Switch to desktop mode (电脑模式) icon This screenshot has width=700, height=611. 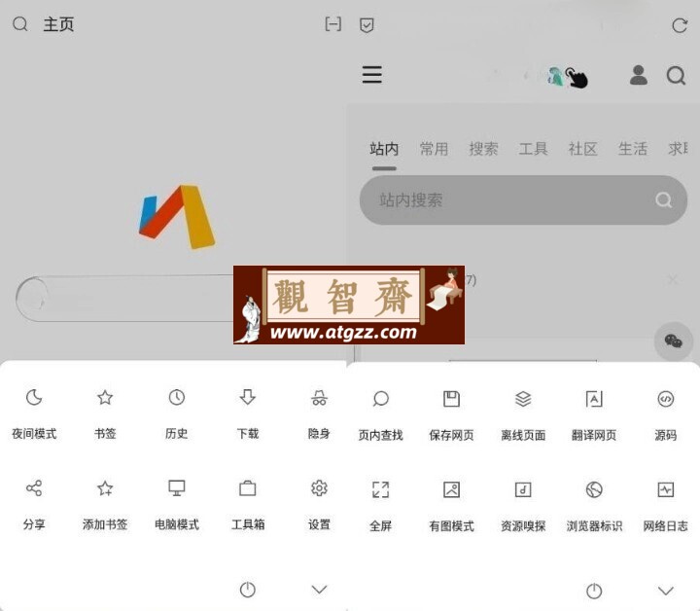pos(176,488)
